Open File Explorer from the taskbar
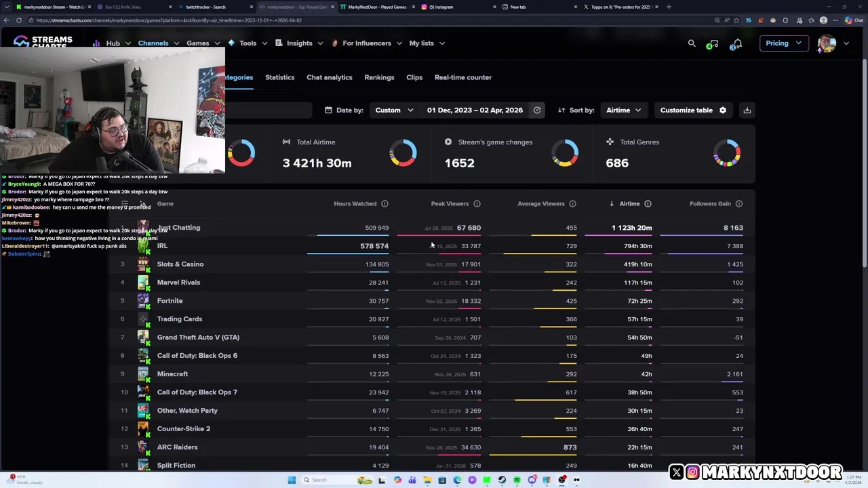Viewport: 868px width, 488px height. (427, 480)
